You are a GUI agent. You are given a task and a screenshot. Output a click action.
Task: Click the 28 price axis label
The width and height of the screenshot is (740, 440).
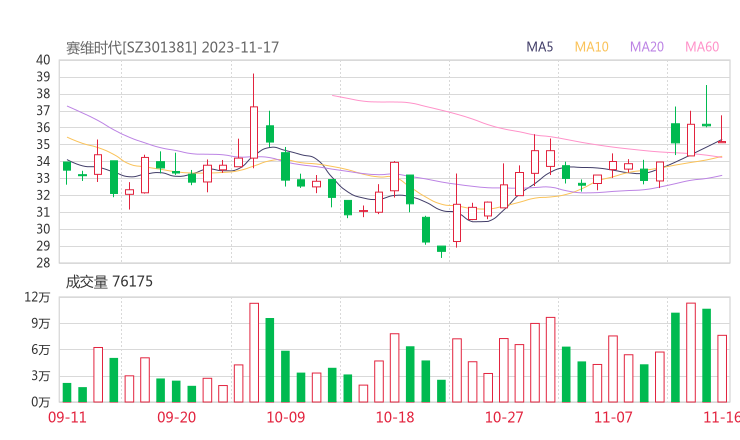43,263
